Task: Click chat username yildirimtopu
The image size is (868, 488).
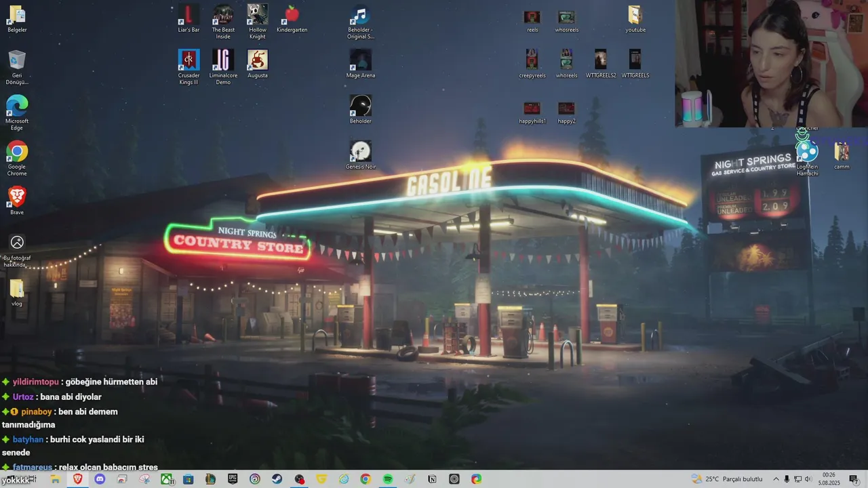Action: (x=36, y=382)
